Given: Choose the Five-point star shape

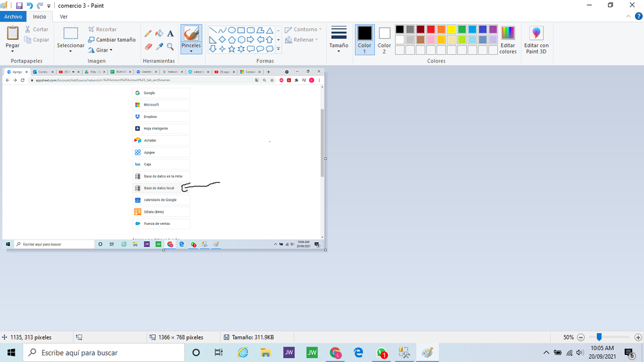Looking at the screenshot, I should tap(231, 49).
